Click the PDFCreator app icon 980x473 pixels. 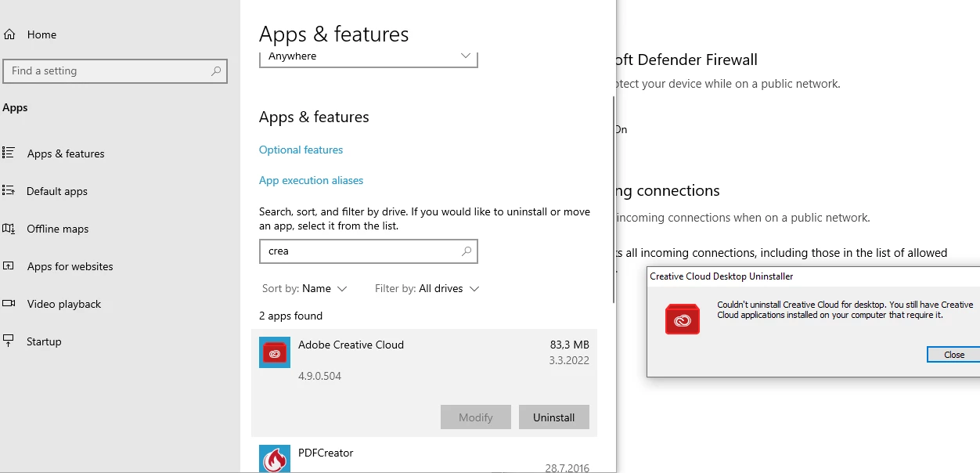click(275, 459)
